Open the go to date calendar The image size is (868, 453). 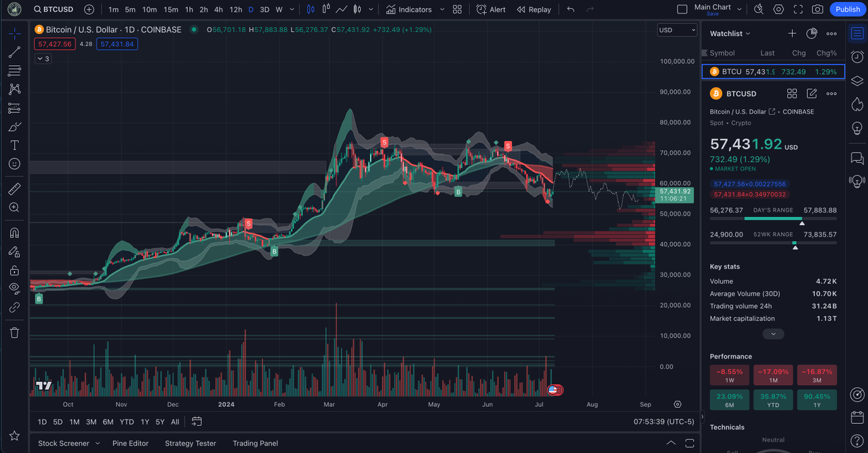(197, 422)
